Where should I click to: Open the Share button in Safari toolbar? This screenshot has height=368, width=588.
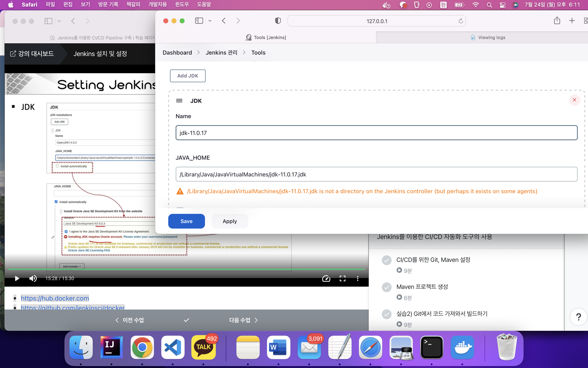click(x=557, y=20)
